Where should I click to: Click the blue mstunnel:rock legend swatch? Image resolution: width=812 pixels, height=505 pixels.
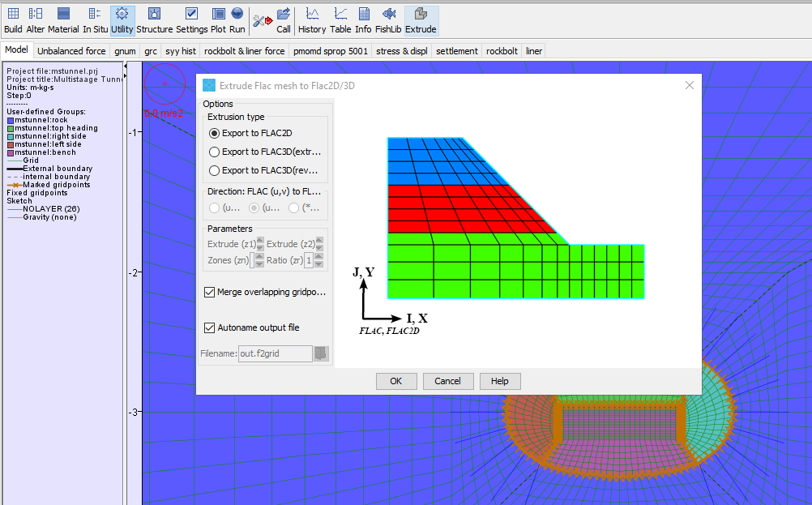point(11,120)
